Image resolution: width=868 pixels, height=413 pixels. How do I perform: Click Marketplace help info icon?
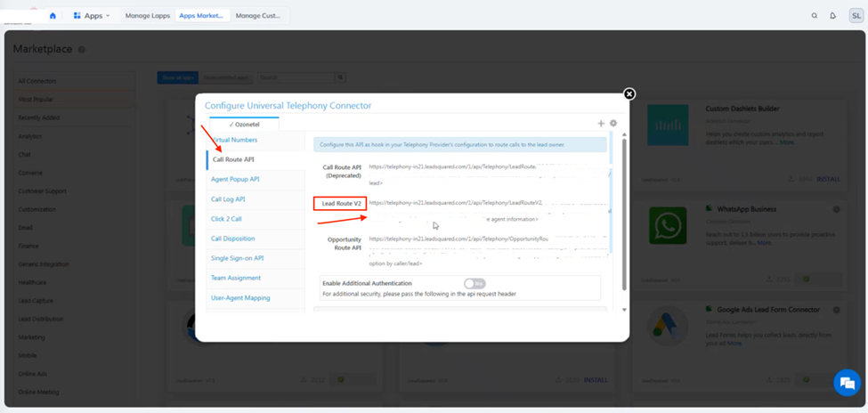coord(82,50)
